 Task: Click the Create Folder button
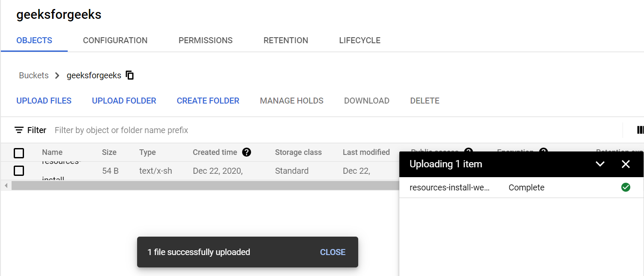point(208,101)
